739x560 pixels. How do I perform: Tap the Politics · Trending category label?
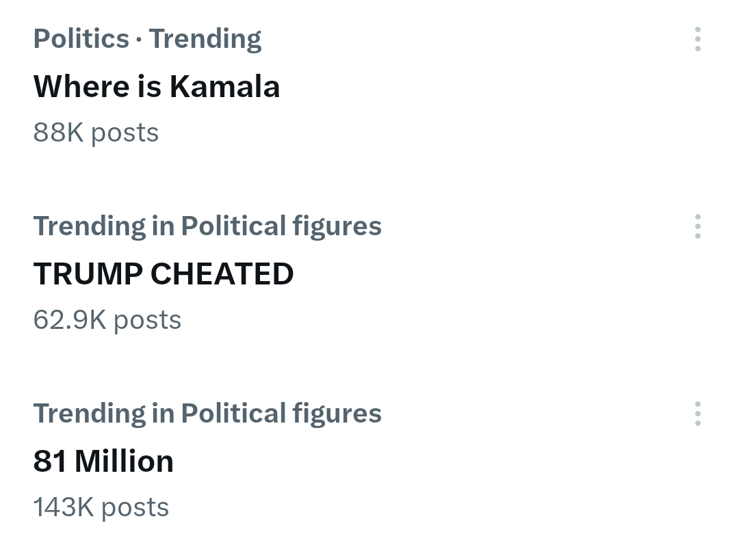[147, 39]
